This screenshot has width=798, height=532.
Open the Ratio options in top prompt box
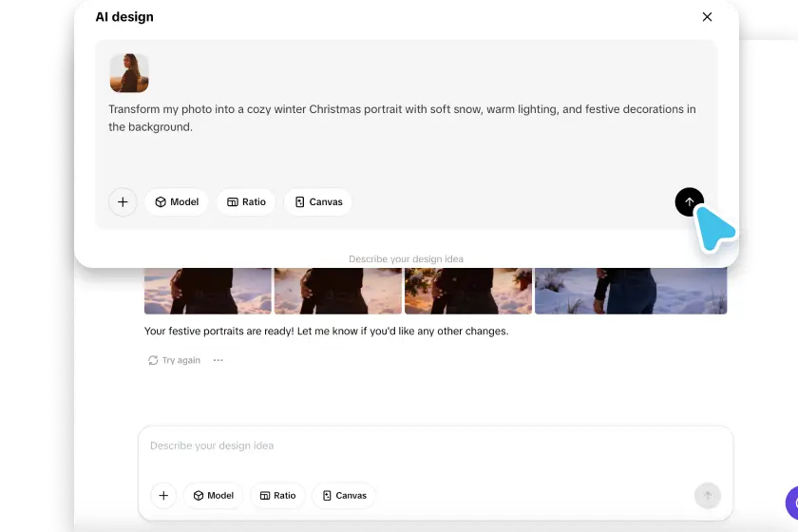[246, 202]
